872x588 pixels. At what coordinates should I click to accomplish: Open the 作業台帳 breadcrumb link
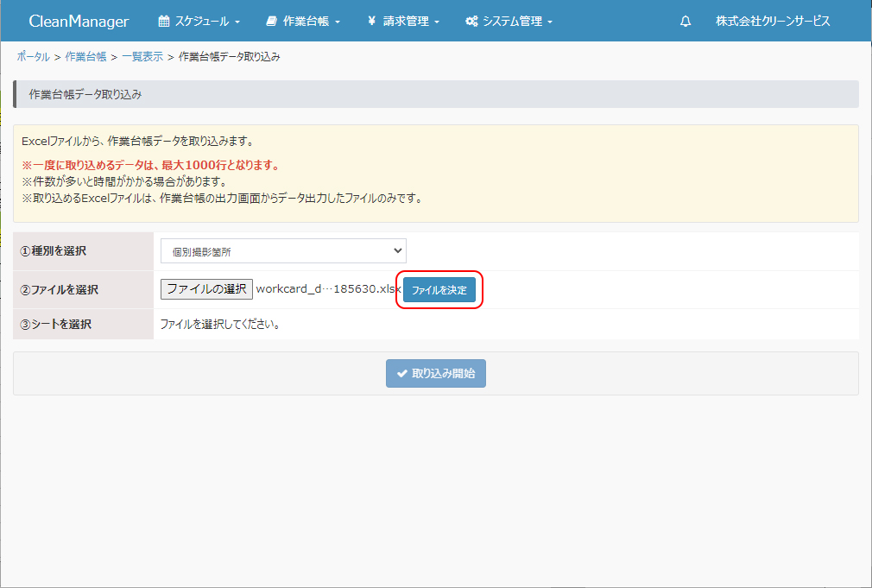click(85, 57)
